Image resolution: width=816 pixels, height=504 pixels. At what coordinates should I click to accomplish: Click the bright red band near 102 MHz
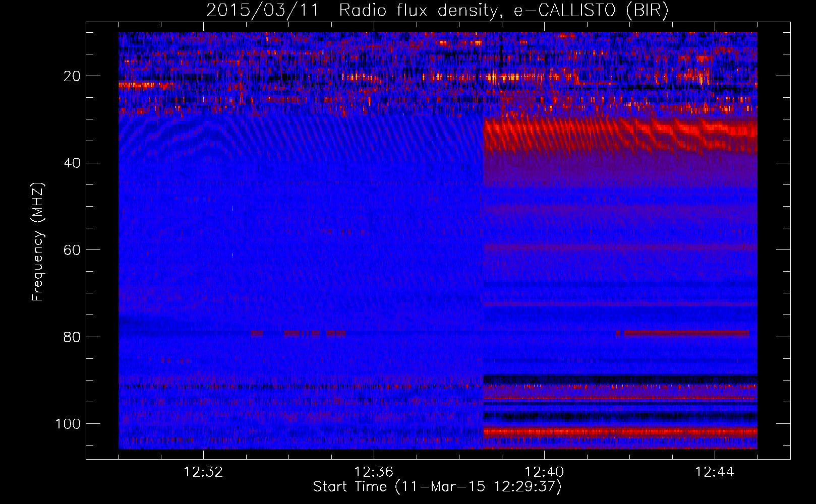[620, 432]
